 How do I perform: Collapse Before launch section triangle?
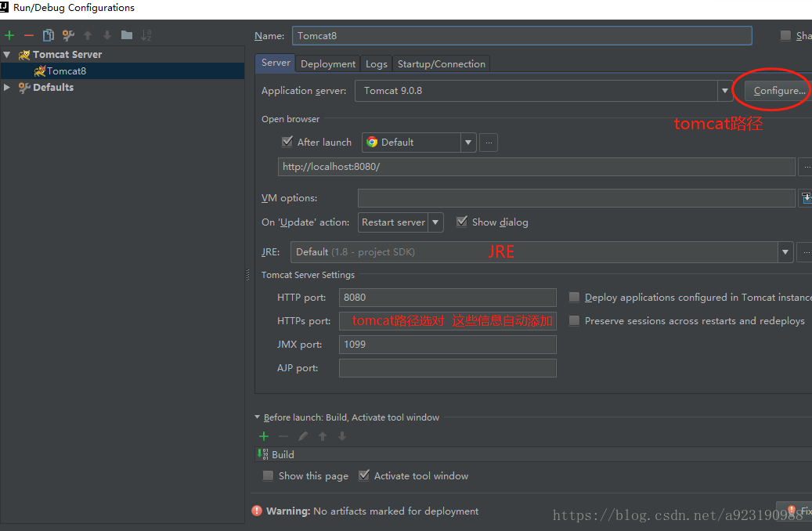click(258, 417)
